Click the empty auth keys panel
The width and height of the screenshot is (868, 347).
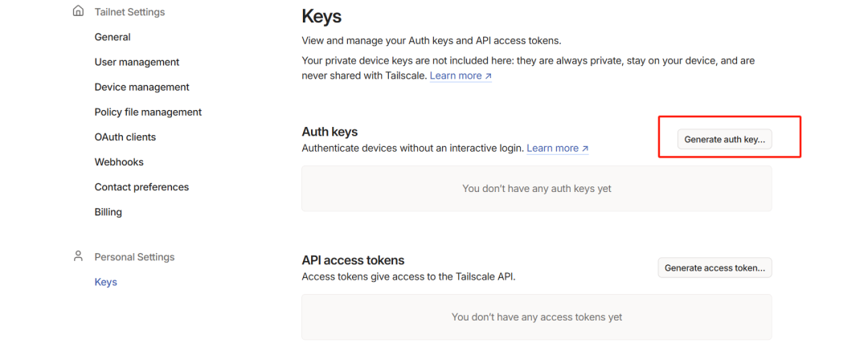pyautogui.click(x=536, y=188)
